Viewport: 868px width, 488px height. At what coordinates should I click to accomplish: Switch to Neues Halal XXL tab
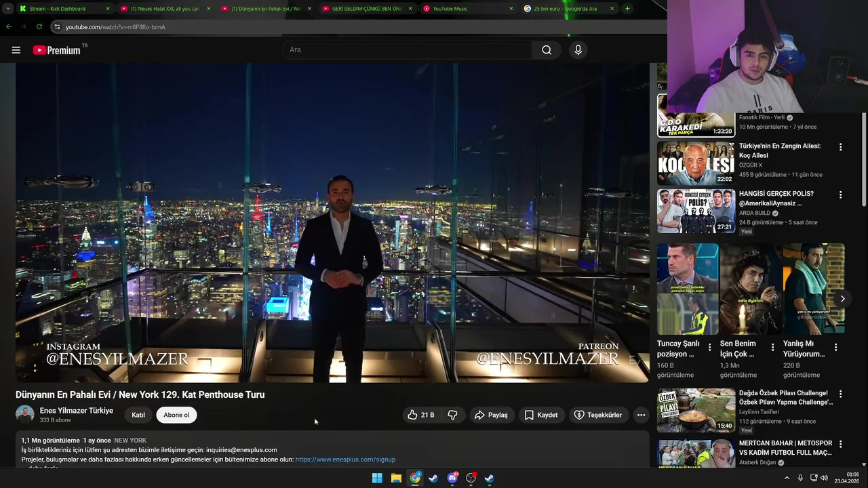pyautogui.click(x=165, y=9)
